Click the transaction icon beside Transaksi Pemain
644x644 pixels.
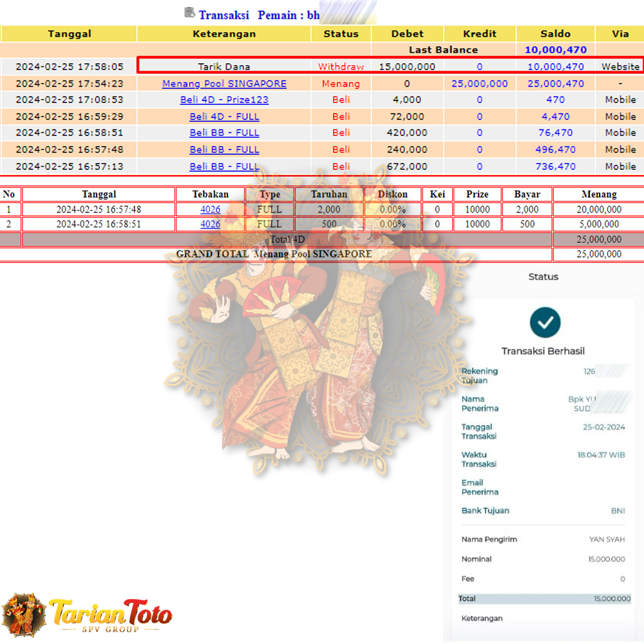tap(189, 12)
